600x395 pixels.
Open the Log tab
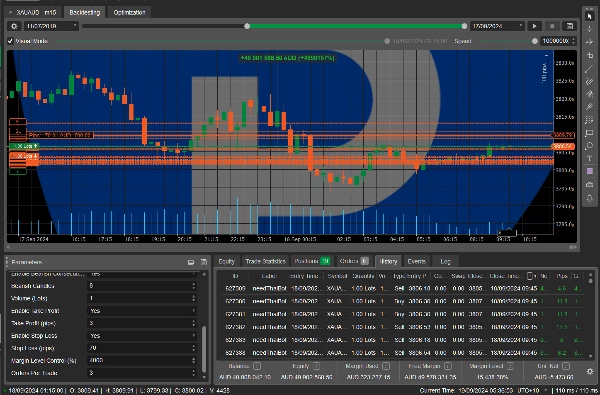click(445, 261)
